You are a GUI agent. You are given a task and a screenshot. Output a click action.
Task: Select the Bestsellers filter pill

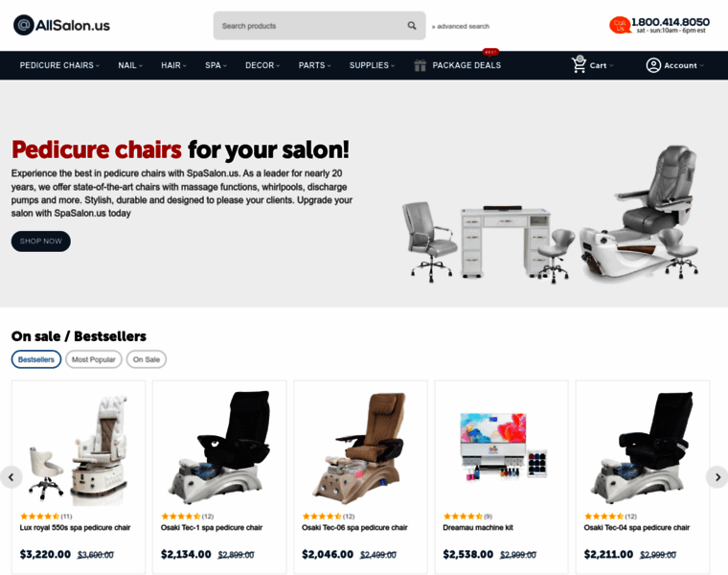click(x=36, y=359)
